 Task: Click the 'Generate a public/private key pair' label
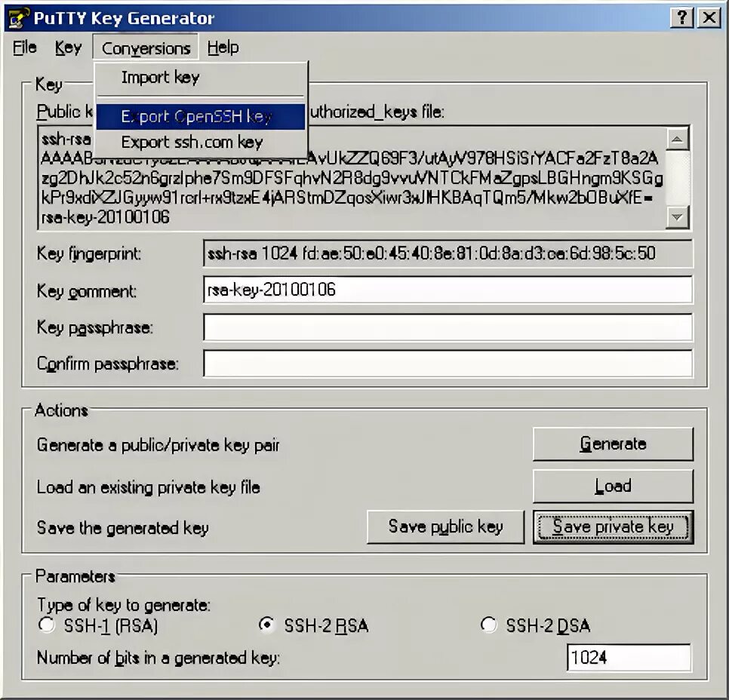click(158, 445)
